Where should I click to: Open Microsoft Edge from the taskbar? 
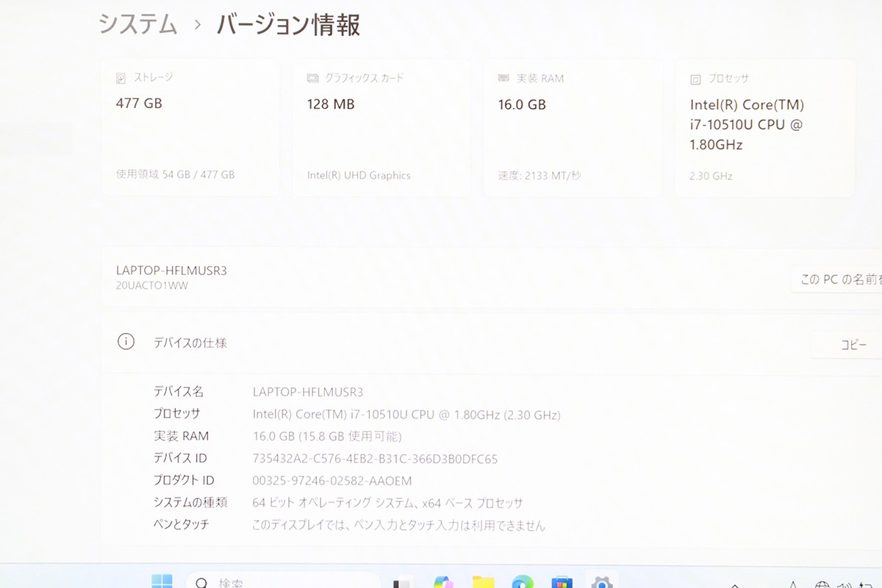point(523,581)
